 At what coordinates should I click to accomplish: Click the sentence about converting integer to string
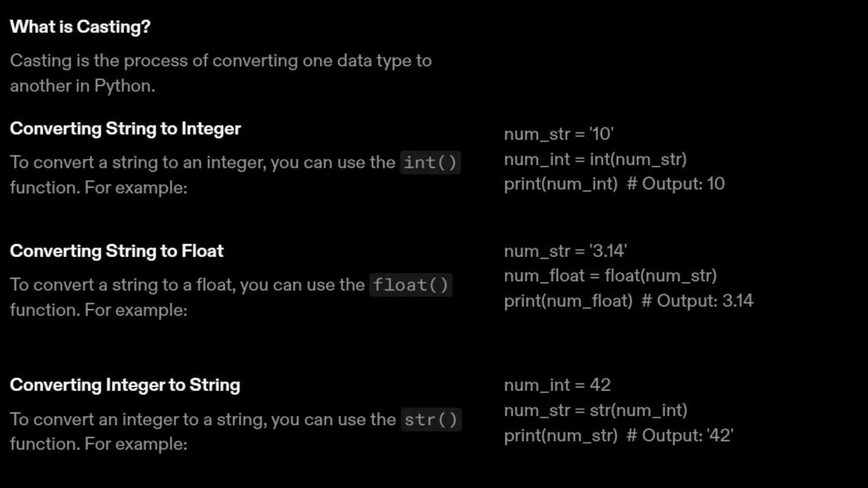coord(203,420)
